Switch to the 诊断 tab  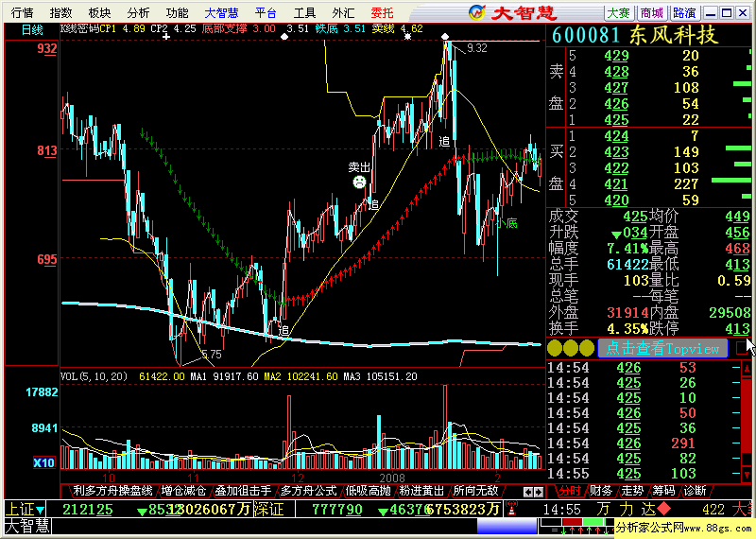[x=696, y=491]
